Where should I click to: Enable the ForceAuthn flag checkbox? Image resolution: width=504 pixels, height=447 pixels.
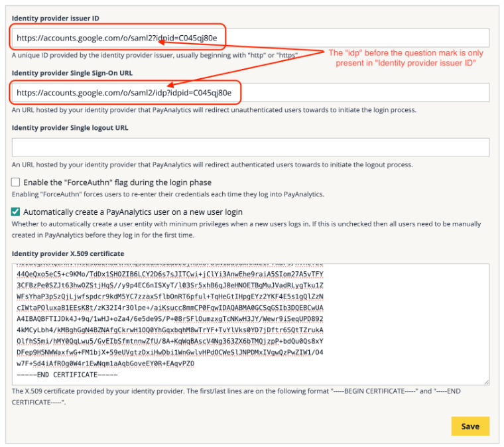(x=15, y=182)
